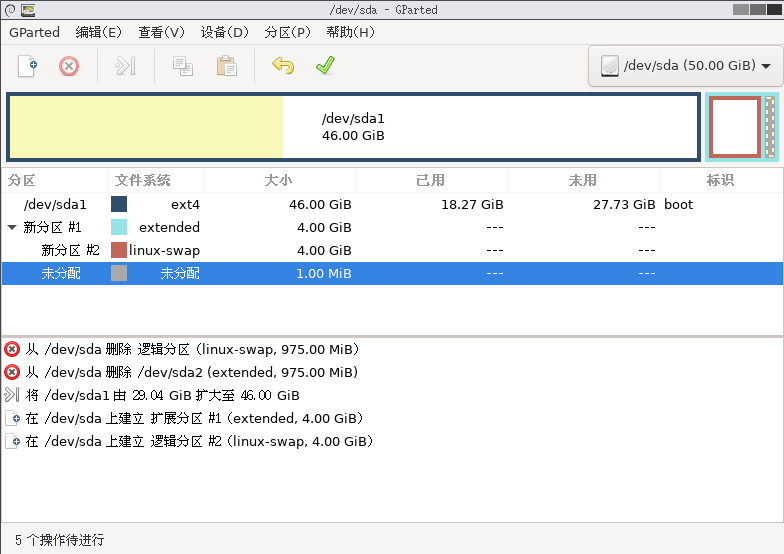784x554 pixels.
Task: Click the 标识 column header
Action: (x=721, y=180)
